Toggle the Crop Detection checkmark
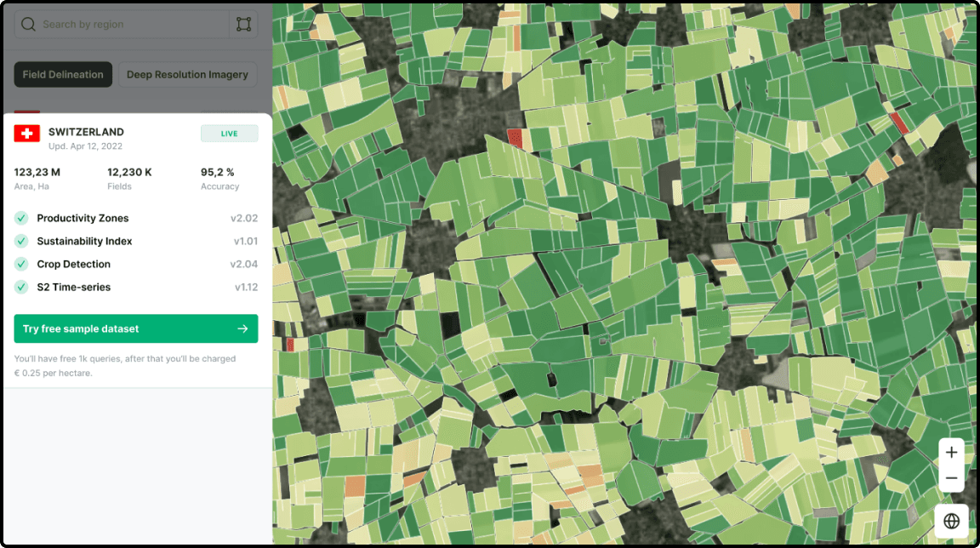Viewport: 980px width, 548px height. click(21, 265)
